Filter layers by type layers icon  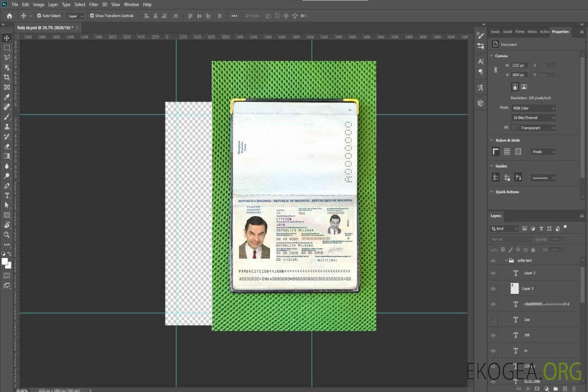point(541,229)
